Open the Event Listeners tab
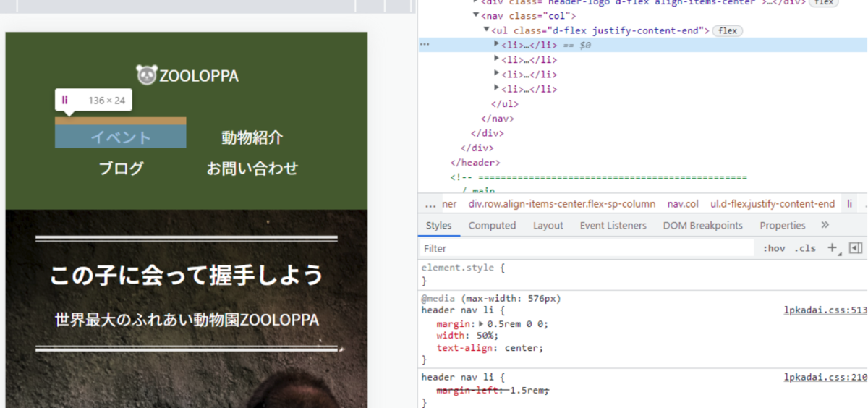 pos(613,226)
